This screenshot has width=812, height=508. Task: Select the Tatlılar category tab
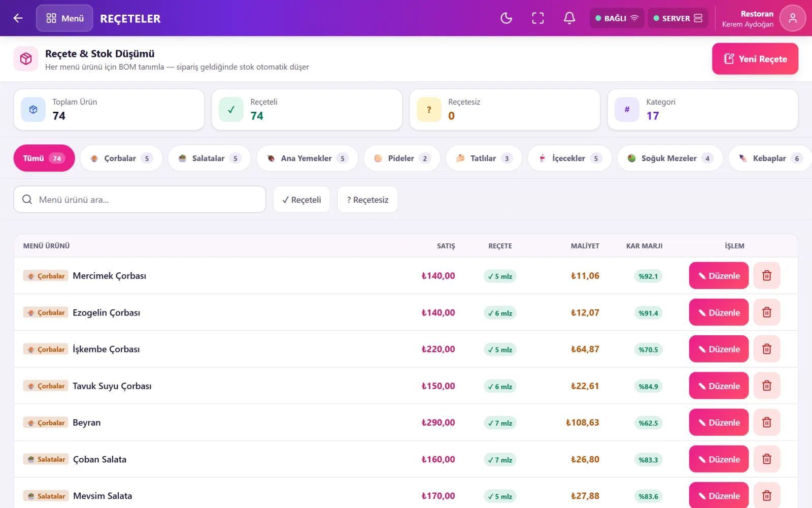click(484, 158)
